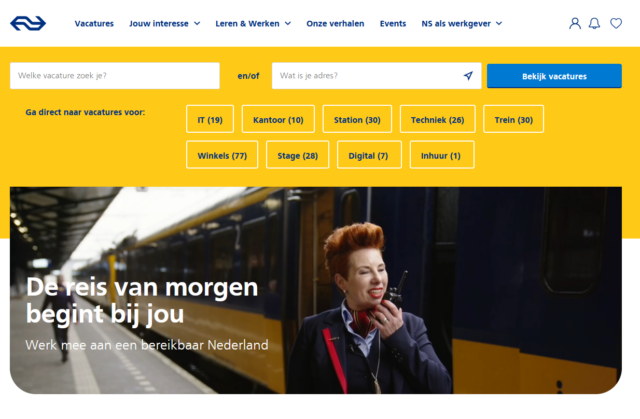The image size is (640, 419).
Task: Click the Bekijk vacatures button
Action: pos(554,76)
